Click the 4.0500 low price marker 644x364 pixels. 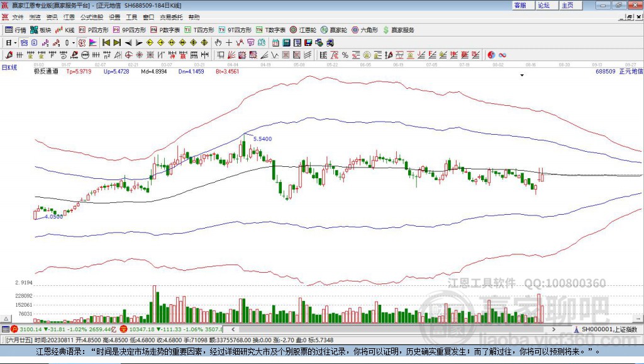point(54,217)
